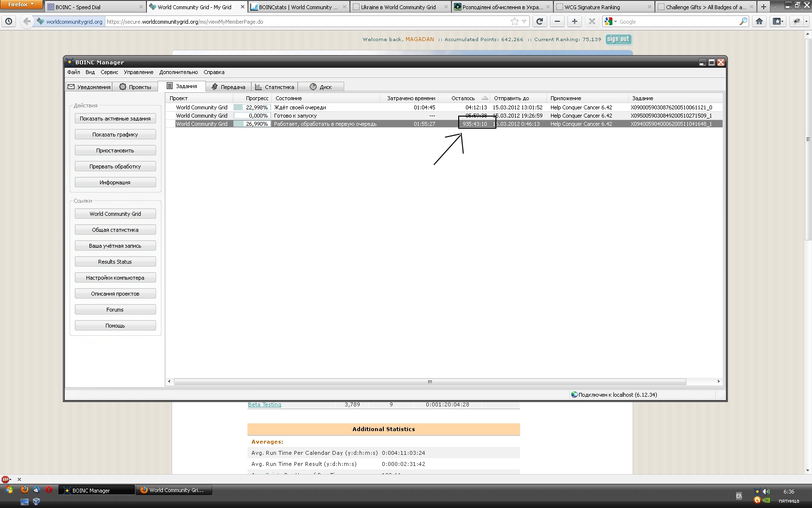Screen dimensions: 812x508
Task: Click Прервать обработку button
Action: point(115,166)
